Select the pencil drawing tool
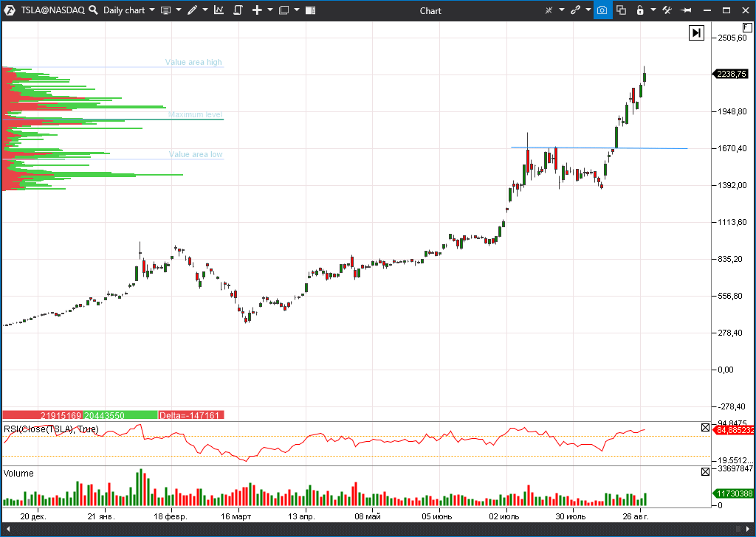 [x=192, y=10]
